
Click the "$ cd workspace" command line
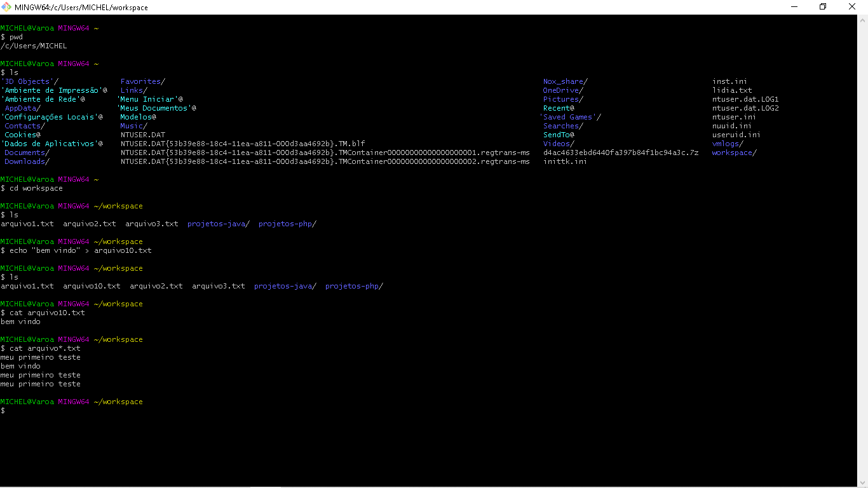tap(32, 188)
